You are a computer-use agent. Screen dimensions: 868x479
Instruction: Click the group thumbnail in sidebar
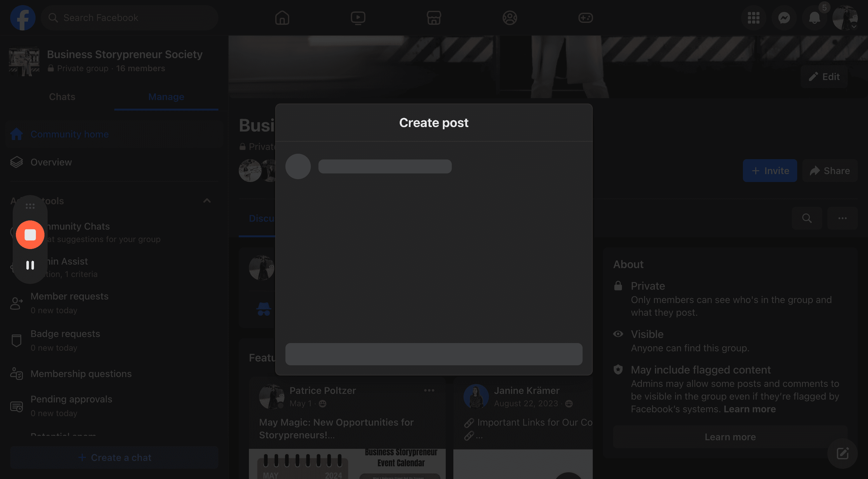[24, 61]
